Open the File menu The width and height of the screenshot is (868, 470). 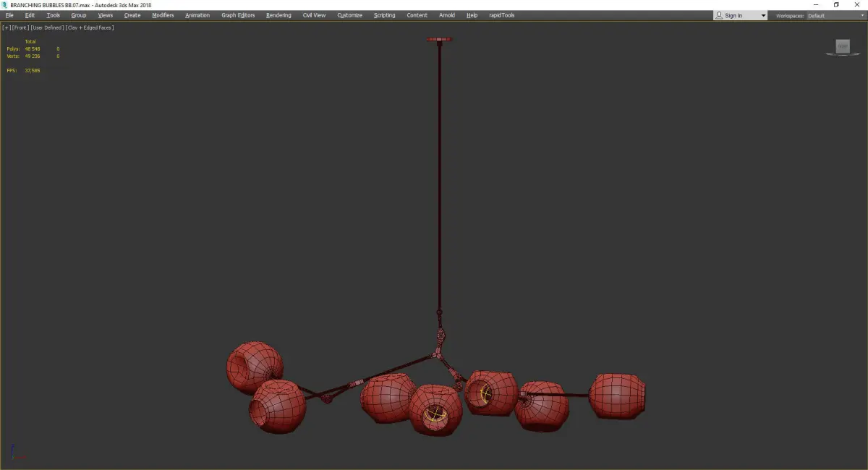tap(9, 15)
